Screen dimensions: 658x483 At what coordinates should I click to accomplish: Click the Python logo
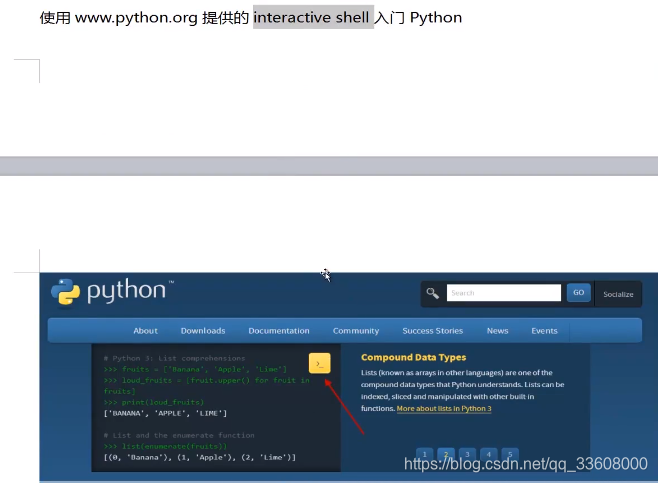(112, 292)
